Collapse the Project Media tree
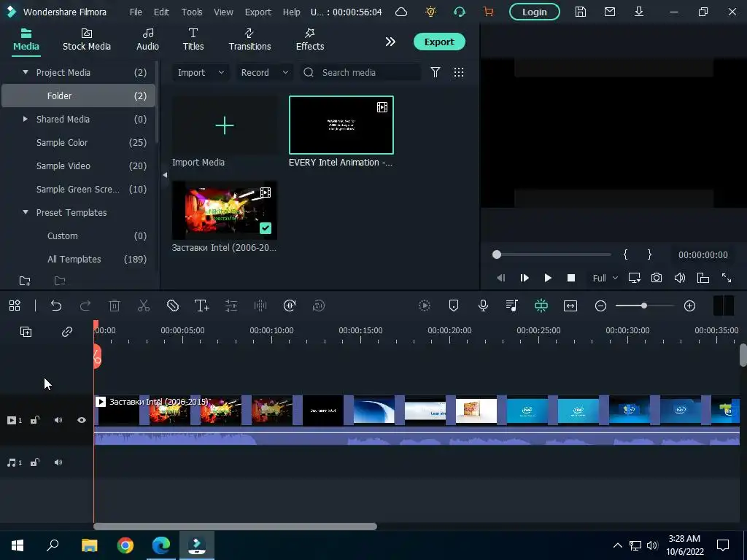Viewport: 747px width, 560px height. tap(26, 72)
